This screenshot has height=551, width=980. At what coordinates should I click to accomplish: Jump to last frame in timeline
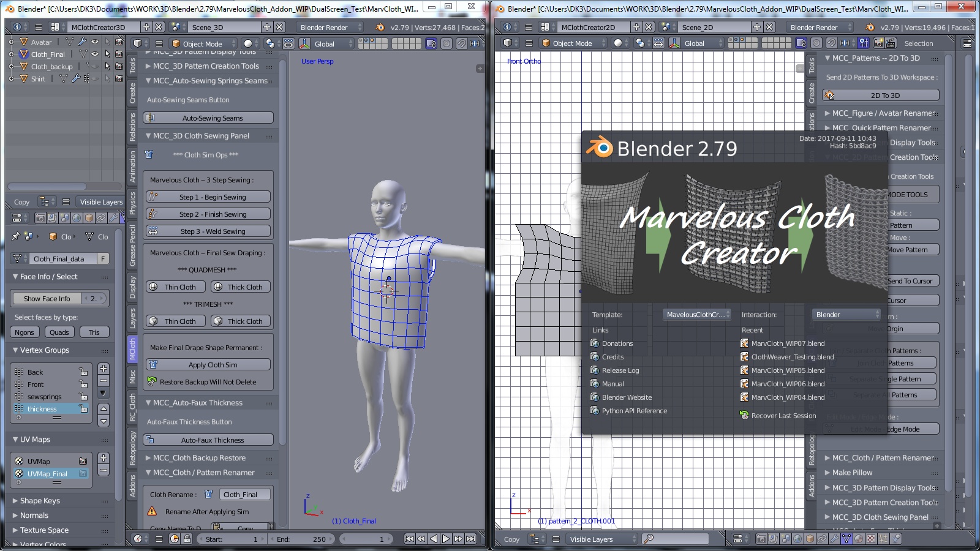coord(470,539)
